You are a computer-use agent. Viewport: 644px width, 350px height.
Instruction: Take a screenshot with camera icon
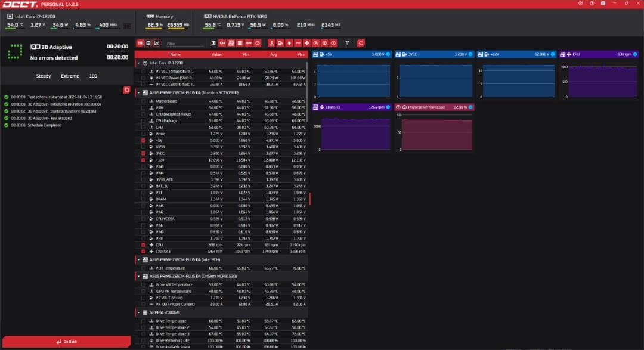tap(604, 4)
